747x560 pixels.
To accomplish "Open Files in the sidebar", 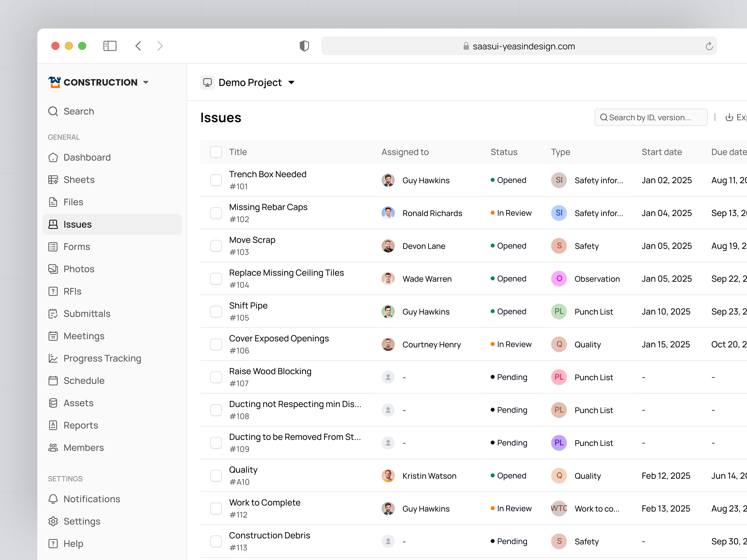I will (x=112, y=202).
